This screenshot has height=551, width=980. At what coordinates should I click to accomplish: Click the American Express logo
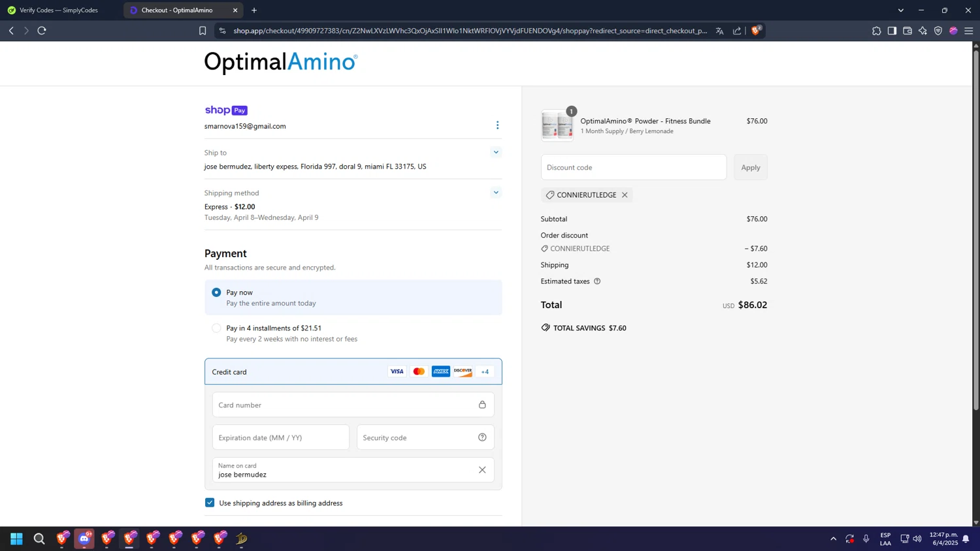pyautogui.click(x=441, y=371)
